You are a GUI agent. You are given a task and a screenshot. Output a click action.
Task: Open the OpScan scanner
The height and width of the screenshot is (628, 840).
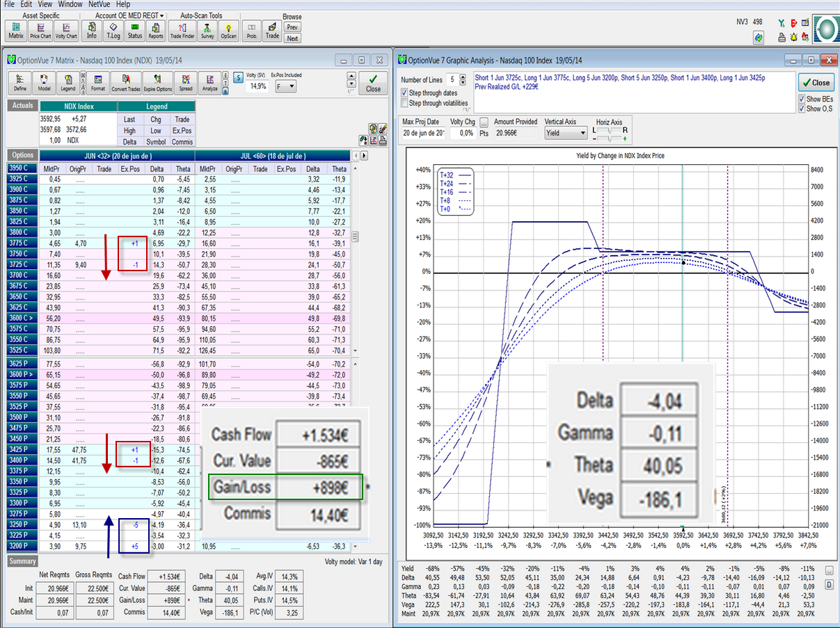(228, 31)
